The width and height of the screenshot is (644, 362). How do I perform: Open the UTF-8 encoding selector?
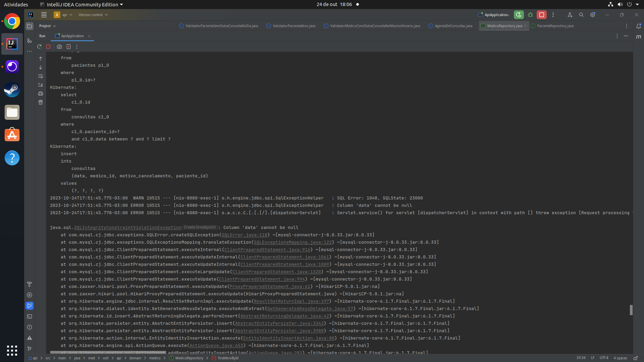click(604, 358)
